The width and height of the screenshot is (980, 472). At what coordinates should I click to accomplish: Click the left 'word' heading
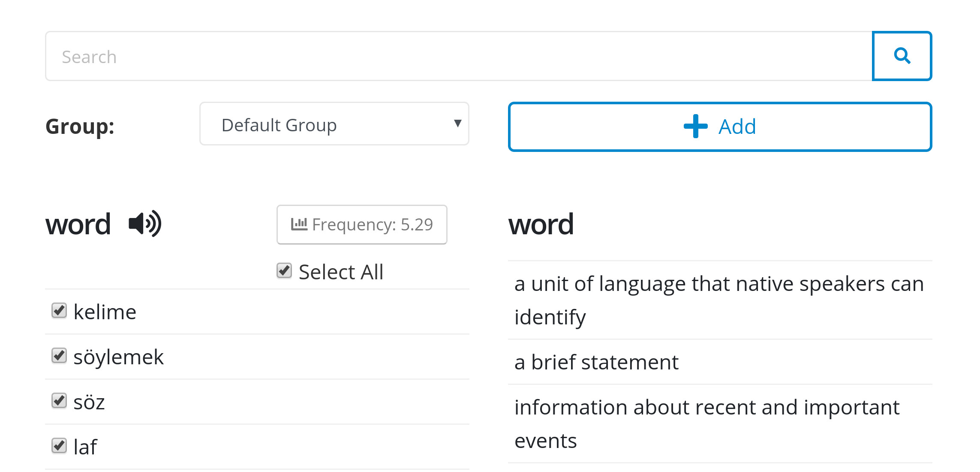(x=78, y=224)
